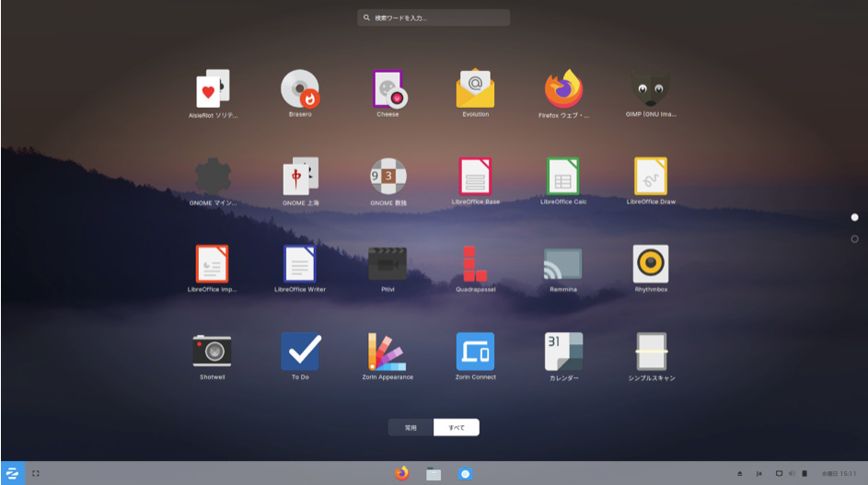
Task: Switch to the 常用 (Frequent) tab
Action: click(x=411, y=427)
